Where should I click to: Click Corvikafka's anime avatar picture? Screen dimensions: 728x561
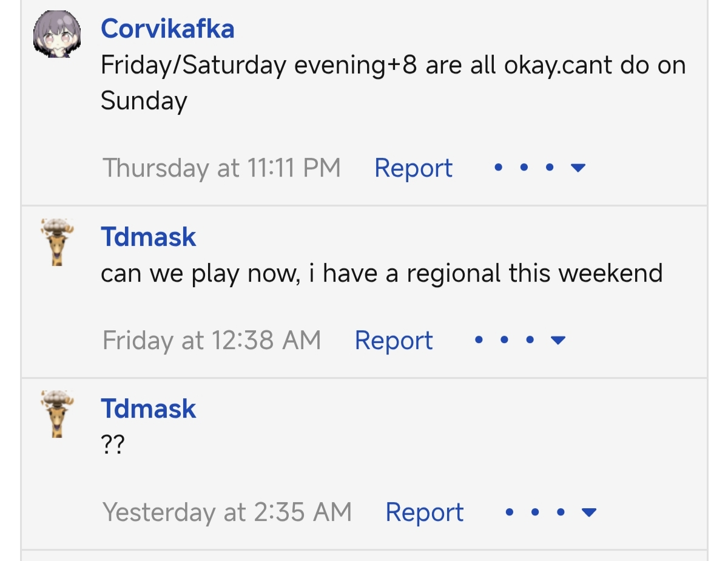coord(57,36)
